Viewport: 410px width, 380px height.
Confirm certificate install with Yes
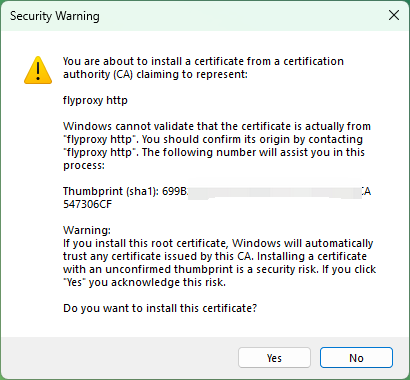tap(274, 358)
